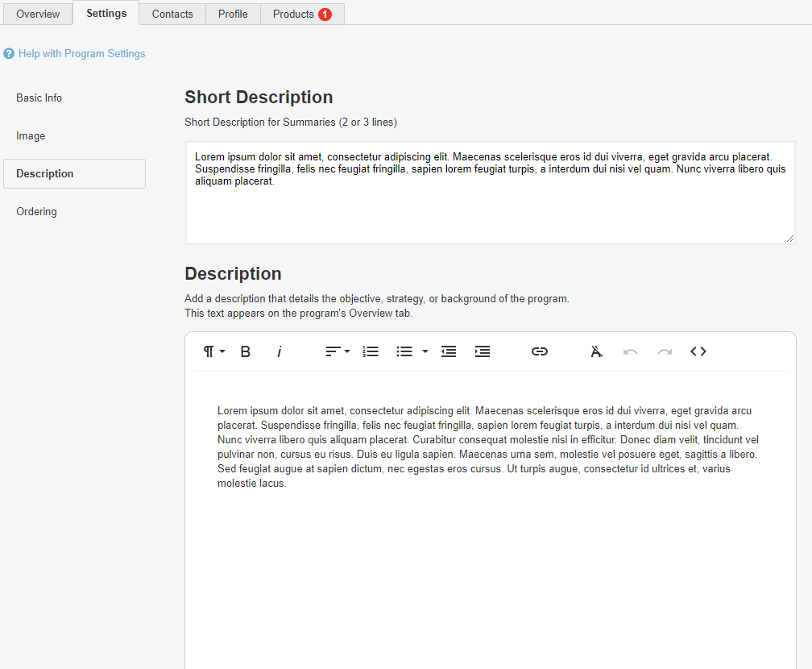Toggle italic formatting in the editor toolbar
The height and width of the screenshot is (669, 812).
point(280,351)
